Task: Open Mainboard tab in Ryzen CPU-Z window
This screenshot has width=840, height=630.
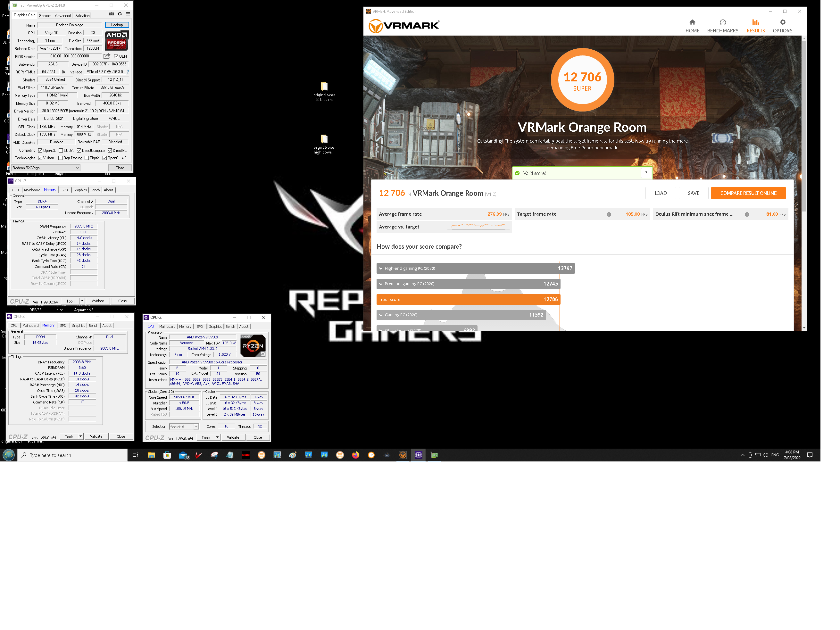Action: 168,327
